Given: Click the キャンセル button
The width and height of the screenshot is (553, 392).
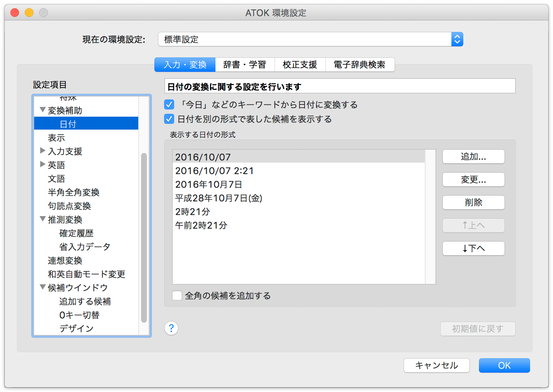Looking at the screenshot, I should pos(437,365).
